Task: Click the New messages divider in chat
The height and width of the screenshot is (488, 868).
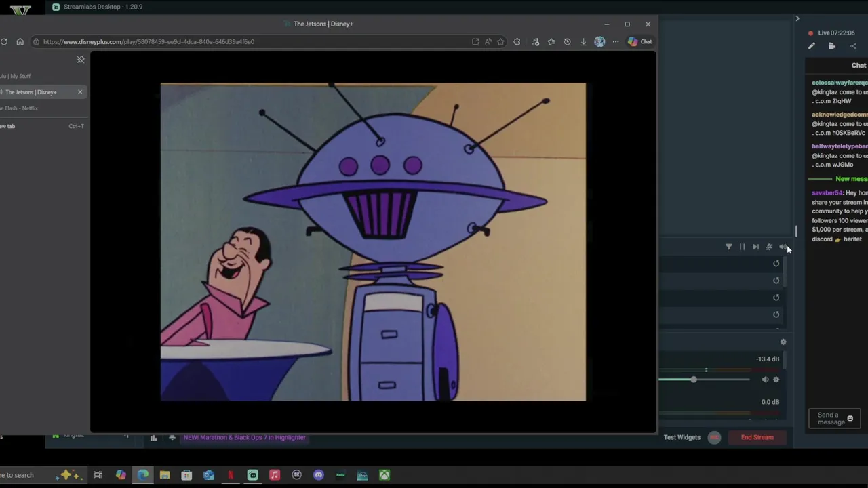Action: tap(838, 179)
